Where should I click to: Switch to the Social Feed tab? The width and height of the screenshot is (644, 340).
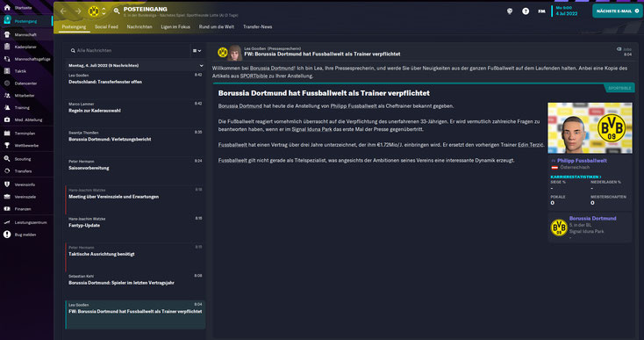pos(106,26)
